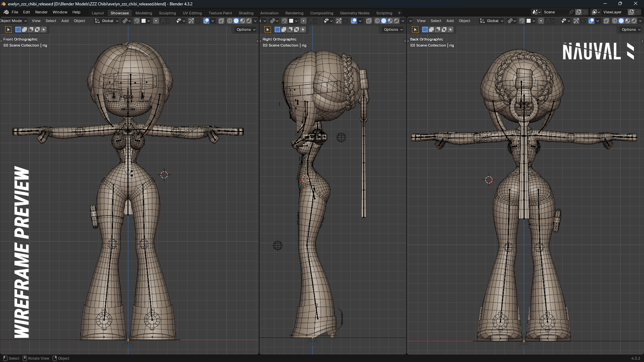644x362 pixels.
Task: Click the 3D cursor in Front view
Action: pos(164,175)
